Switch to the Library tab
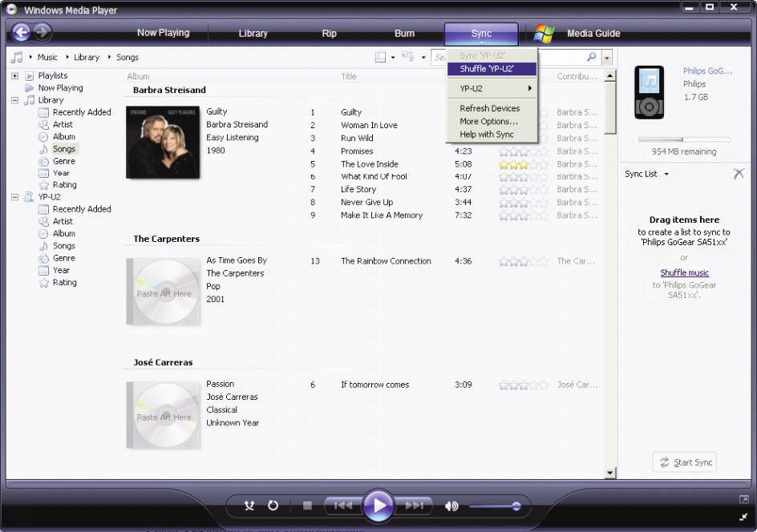757x532 pixels. click(253, 34)
